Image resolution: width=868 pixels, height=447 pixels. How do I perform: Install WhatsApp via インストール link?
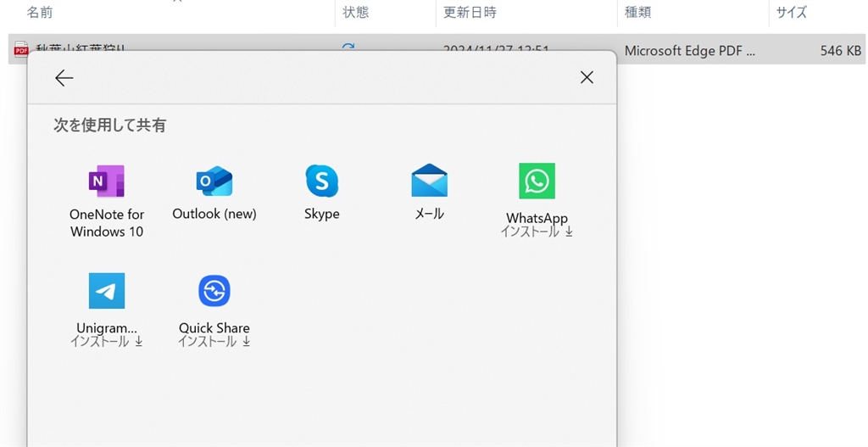tap(537, 232)
